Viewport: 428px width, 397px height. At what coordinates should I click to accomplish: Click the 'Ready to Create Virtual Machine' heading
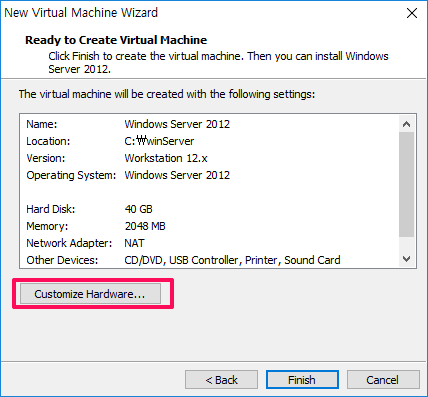(x=116, y=40)
